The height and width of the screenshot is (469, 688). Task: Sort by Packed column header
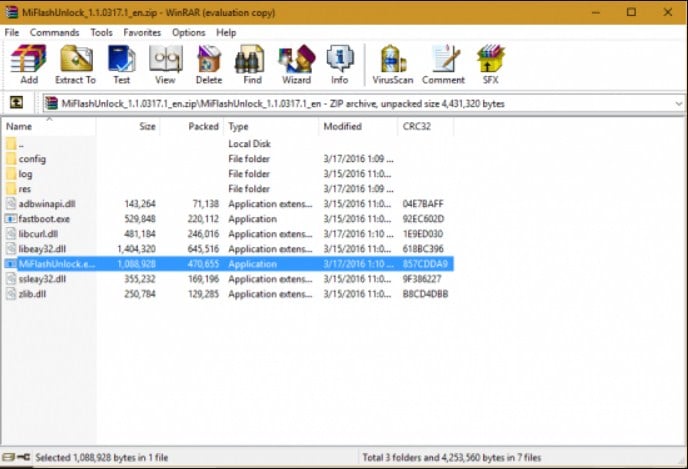tap(192, 126)
